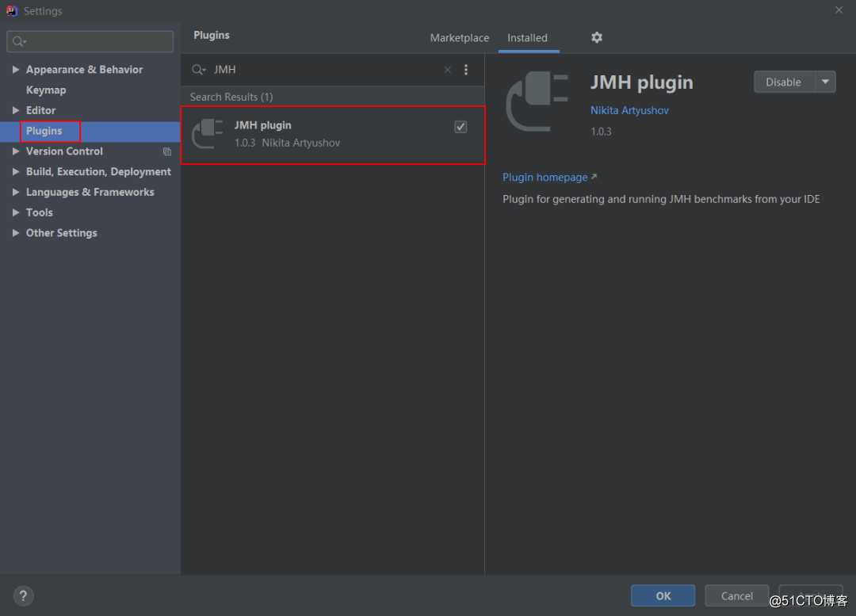Expand the Appearance & Behavior section
Viewport: 856px width, 616px height.
16,69
